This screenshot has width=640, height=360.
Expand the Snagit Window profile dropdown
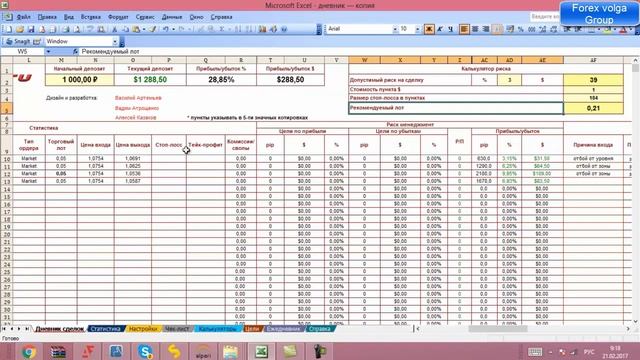(x=115, y=42)
